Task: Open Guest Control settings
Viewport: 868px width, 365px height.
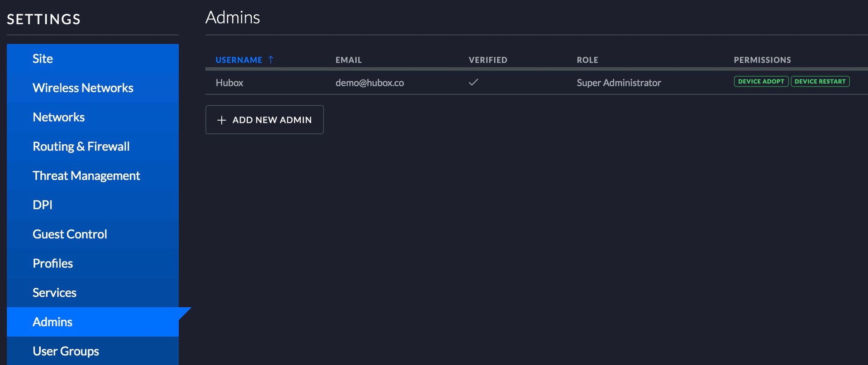Action: pyautogui.click(x=93, y=234)
